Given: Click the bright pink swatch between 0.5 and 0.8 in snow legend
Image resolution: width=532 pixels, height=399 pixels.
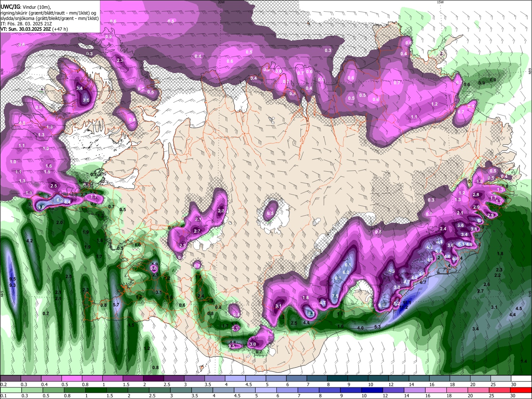Looking at the screenshot, I should 72,379.
